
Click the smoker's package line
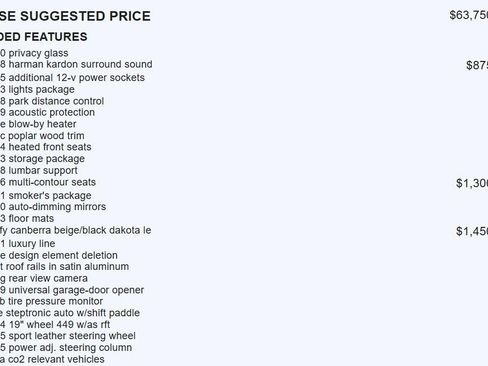coord(46,195)
